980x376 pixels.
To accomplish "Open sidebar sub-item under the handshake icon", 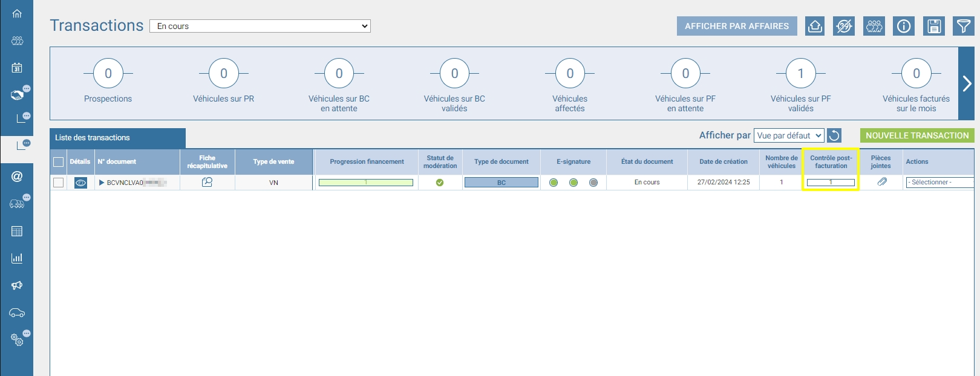I will (22, 118).
